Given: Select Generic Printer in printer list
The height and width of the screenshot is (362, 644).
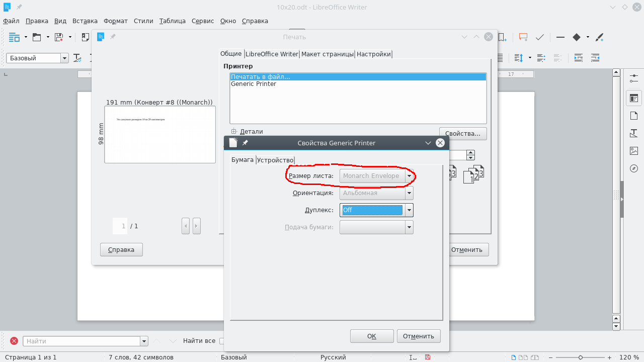Looking at the screenshot, I should pos(254,84).
